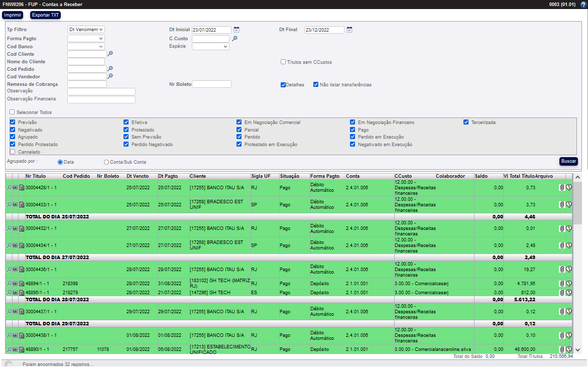The image size is (588, 369).
Task: Open the Forma Pagto dropdown
Action: [x=86, y=38]
